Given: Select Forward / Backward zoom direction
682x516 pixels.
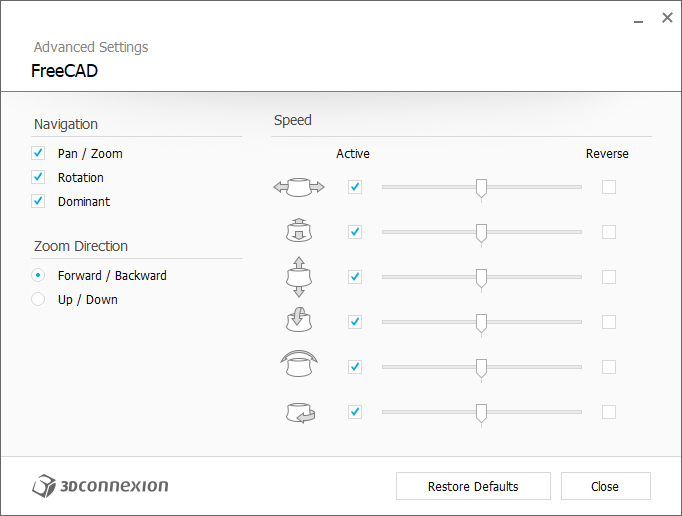Looking at the screenshot, I should click(39, 276).
